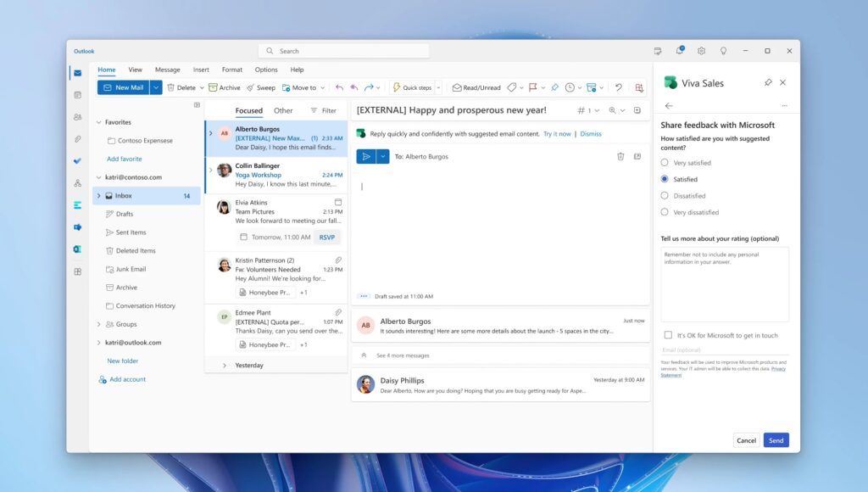The image size is (868, 492).
Task: Click the Archive icon in the ribbon
Action: 225,87
